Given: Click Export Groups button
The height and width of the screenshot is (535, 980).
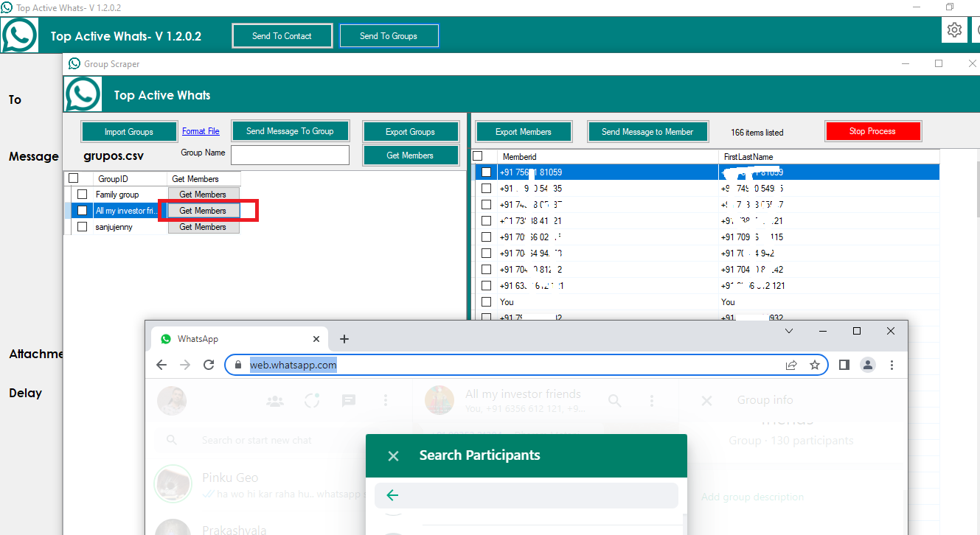Looking at the screenshot, I should pyautogui.click(x=410, y=132).
